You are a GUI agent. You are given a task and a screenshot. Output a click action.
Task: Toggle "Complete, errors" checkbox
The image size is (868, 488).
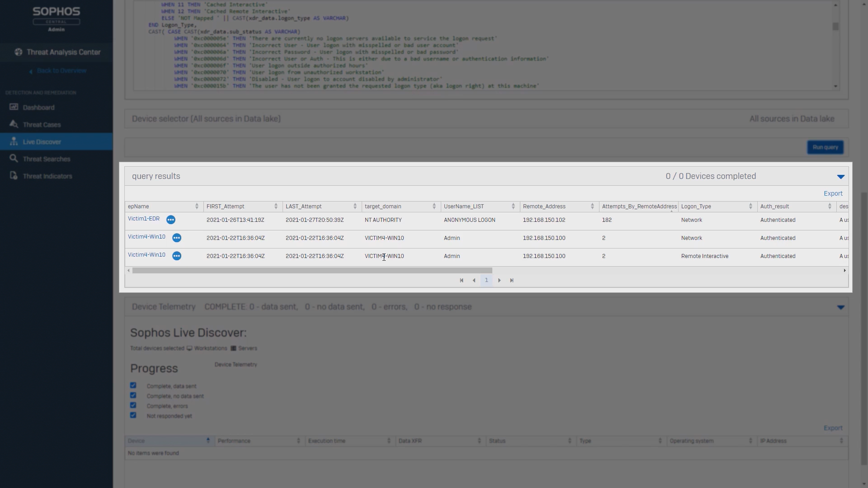[133, 405]
